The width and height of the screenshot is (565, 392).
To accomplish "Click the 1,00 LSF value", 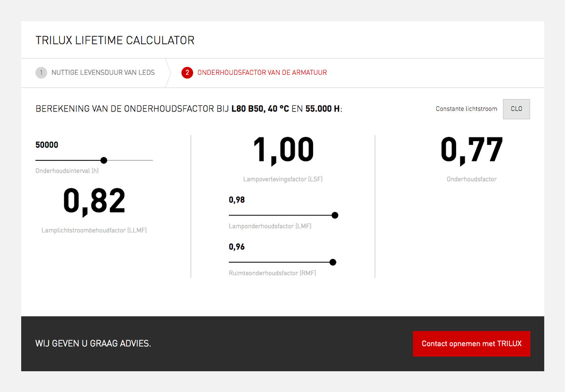I will click(283, 150).
